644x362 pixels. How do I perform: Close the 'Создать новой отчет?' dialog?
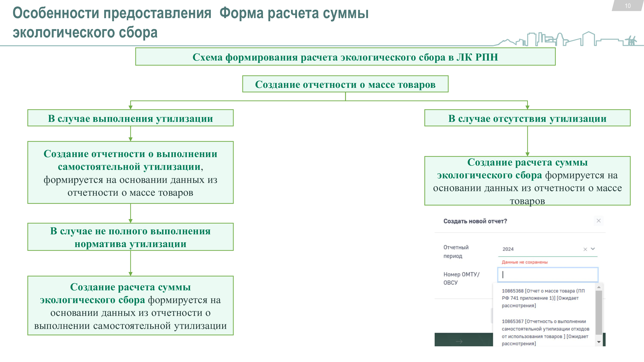598,221
